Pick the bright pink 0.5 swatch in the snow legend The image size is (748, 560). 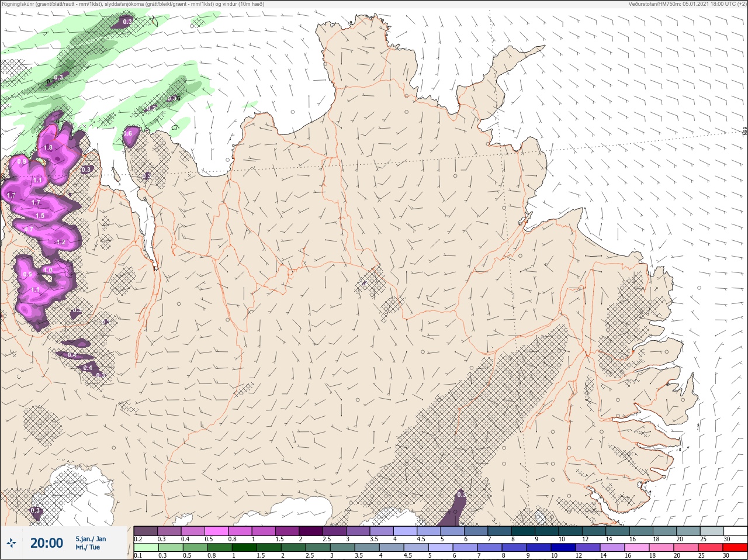217,531
